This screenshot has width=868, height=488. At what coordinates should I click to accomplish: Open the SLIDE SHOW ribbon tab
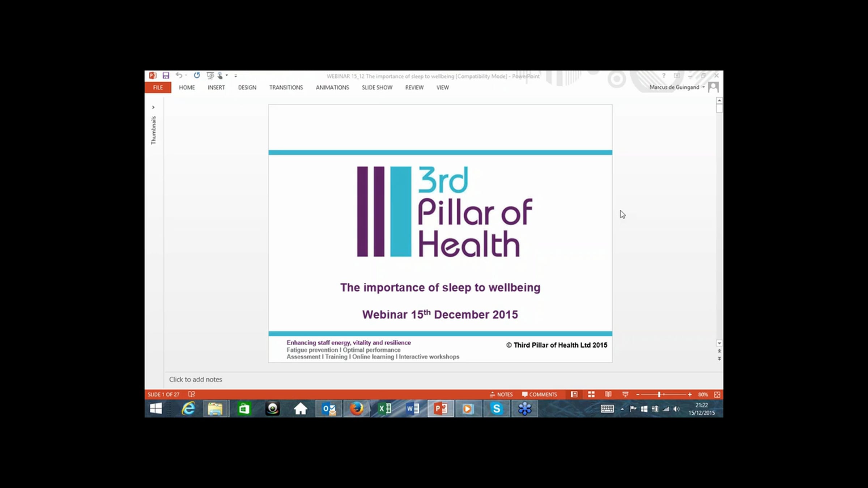coord(377,87)
